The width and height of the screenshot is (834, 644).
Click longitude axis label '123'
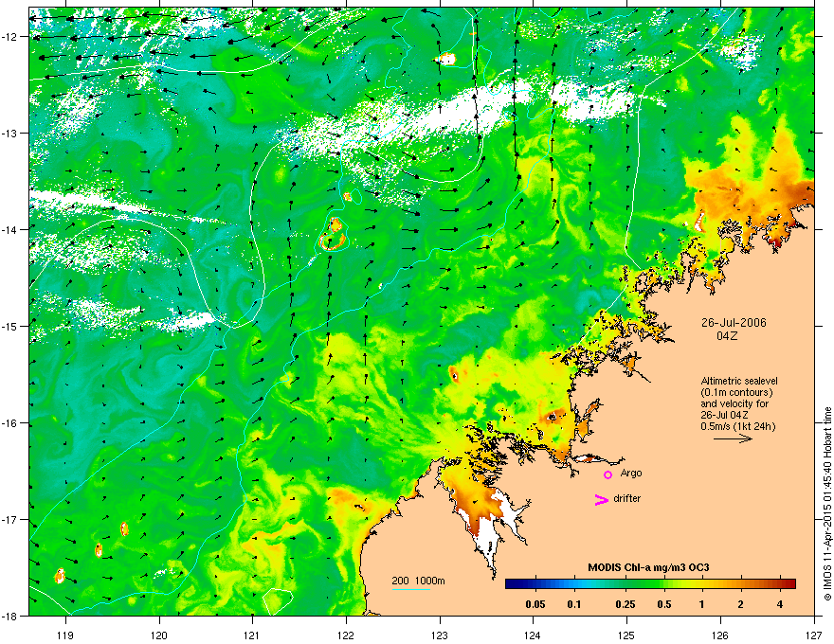[440, 635]
